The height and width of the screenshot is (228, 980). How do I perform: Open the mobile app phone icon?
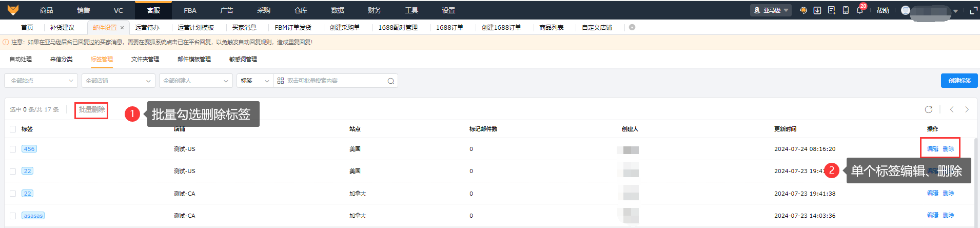(x=846, y=10)
